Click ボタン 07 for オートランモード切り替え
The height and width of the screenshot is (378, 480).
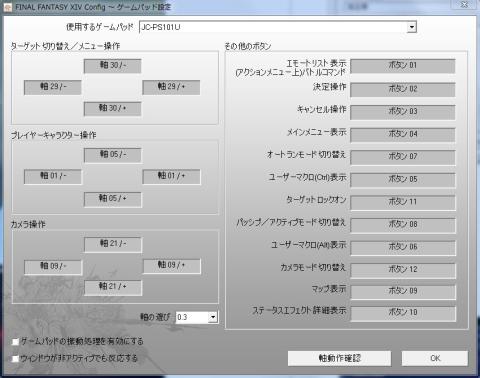pyautogui.click(x=403, y=157)
